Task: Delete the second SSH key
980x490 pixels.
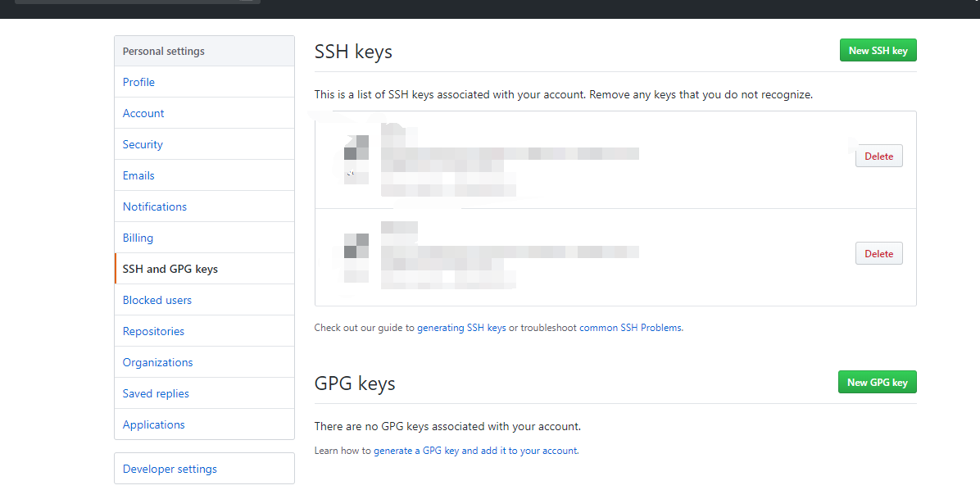Action: point(878,254)
